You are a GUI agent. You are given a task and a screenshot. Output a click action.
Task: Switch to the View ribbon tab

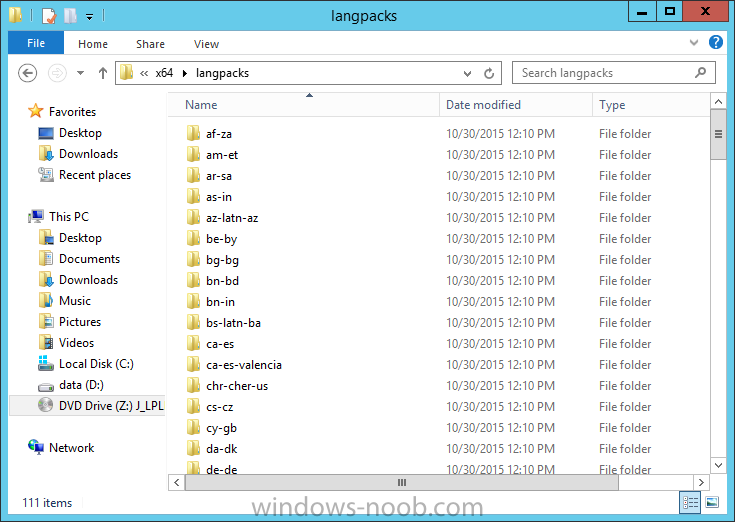[206, 44]
